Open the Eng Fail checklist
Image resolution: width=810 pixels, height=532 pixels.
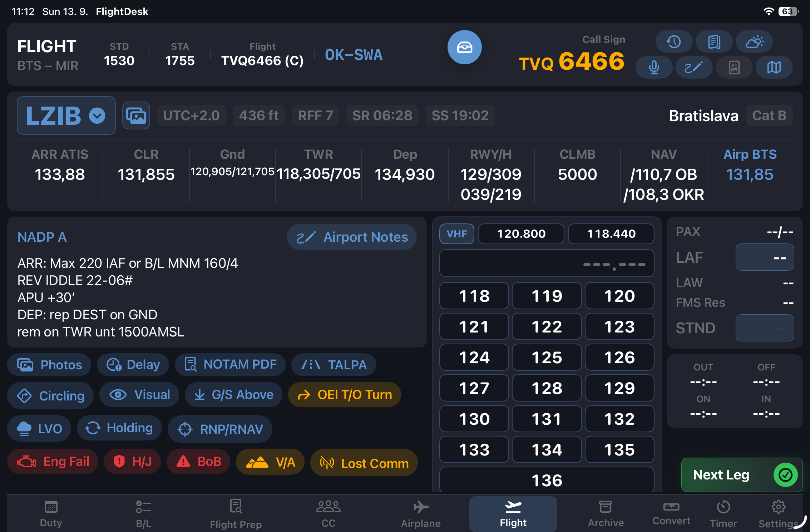(x=53, y=462)
